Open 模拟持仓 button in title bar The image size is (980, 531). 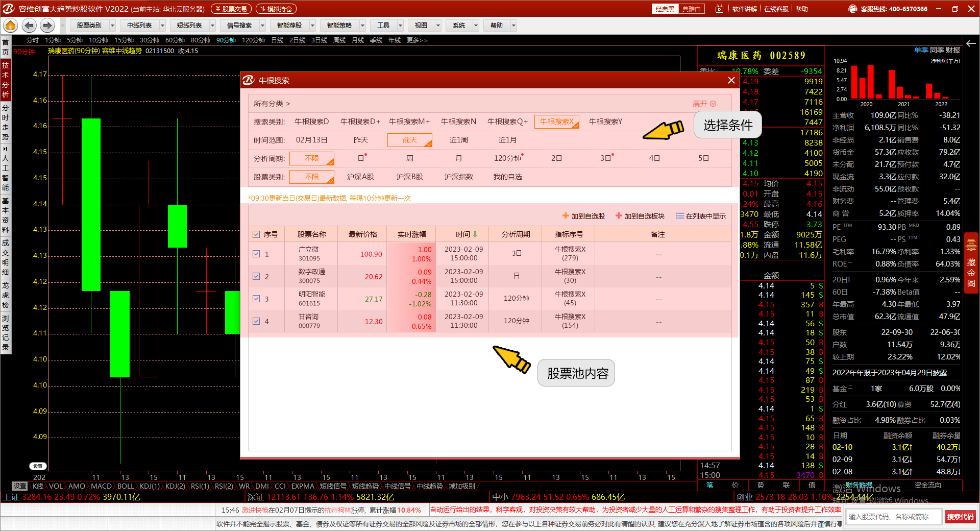[276, 9]
